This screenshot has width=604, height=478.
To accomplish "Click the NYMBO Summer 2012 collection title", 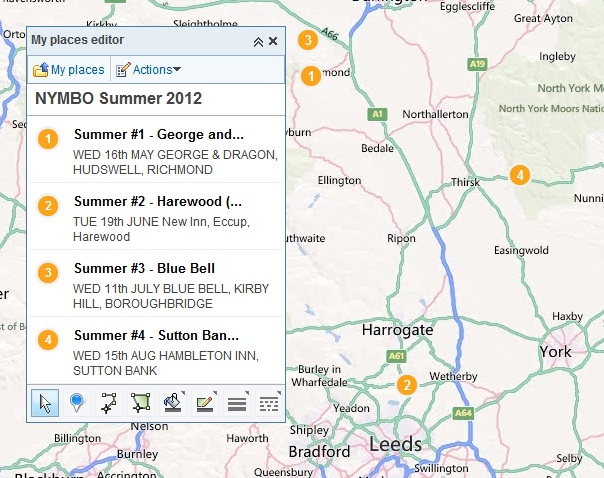I will (119, 99).
